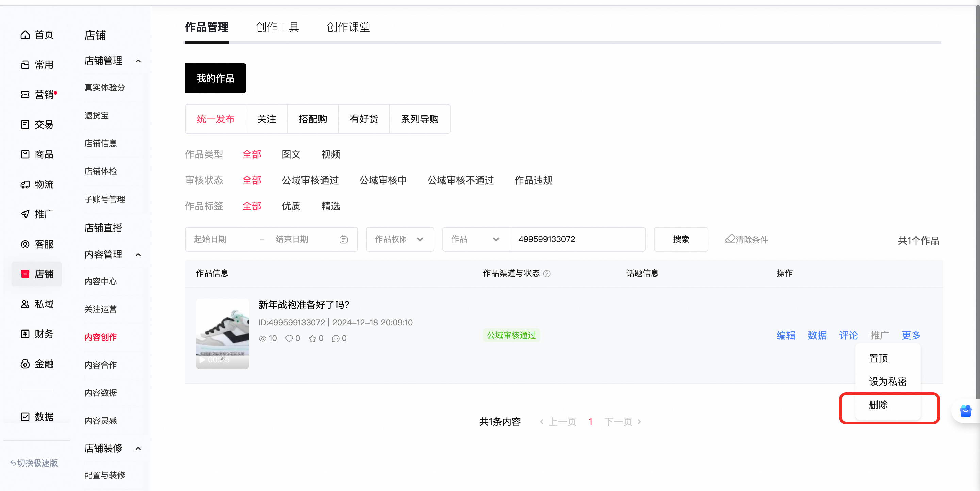Collapse the 店铺装修 section chevron
The width and height of the screenshot is (980, 491).
pyautogui.click(x=138, y=448)
